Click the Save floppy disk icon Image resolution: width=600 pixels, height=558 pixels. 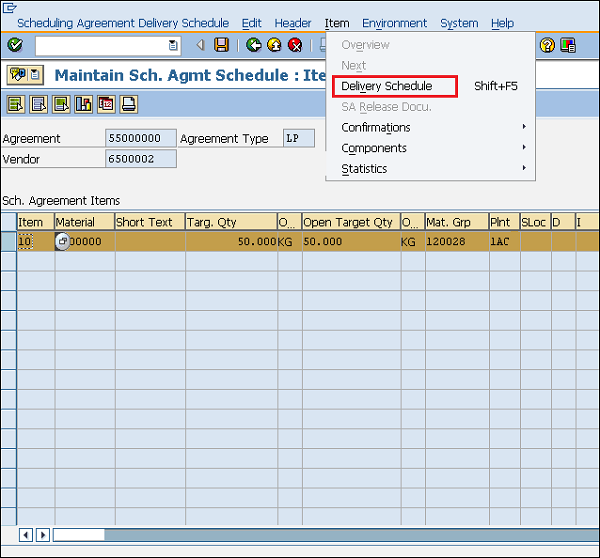point(222,45)
